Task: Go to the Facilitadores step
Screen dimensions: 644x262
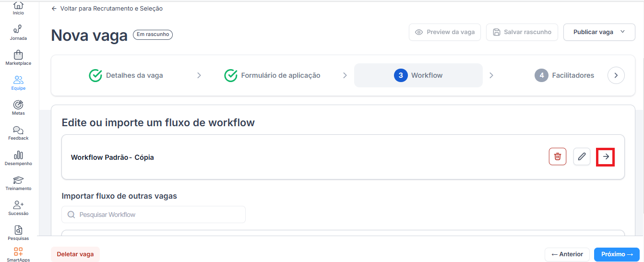Action: (564, 75)
